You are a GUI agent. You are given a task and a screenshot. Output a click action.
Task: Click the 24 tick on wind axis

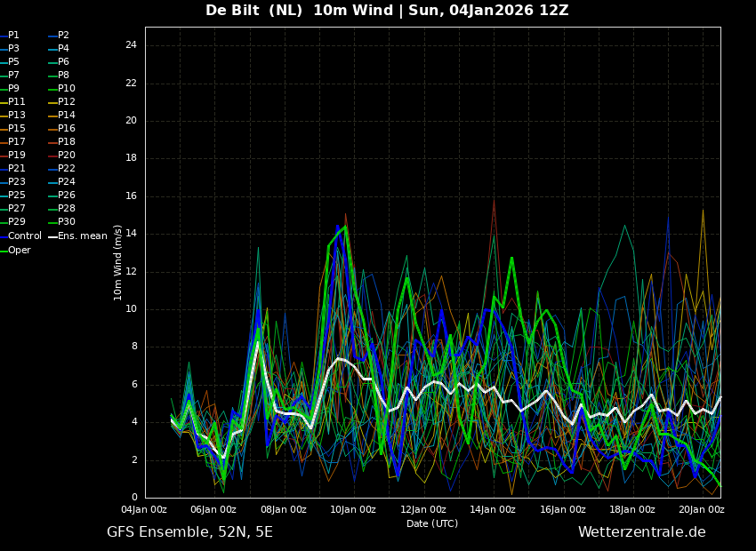131,45
